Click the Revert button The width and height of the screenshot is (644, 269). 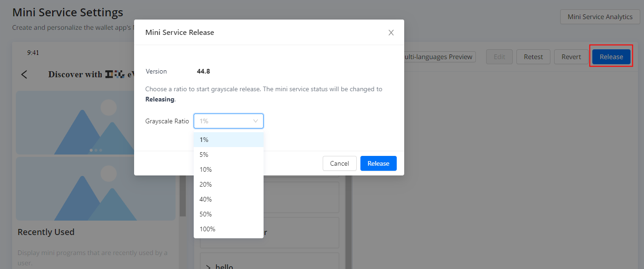[x=571, y=57]
